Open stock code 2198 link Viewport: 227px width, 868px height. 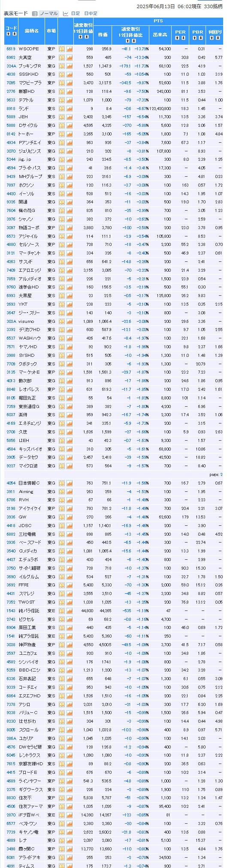(x=11, y=509)
